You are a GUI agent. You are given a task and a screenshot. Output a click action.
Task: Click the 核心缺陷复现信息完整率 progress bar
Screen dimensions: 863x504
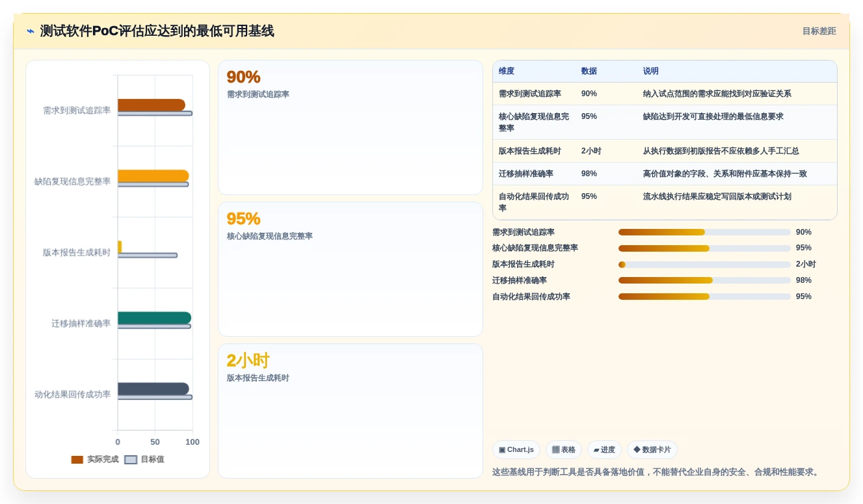[x=704, y=248]
